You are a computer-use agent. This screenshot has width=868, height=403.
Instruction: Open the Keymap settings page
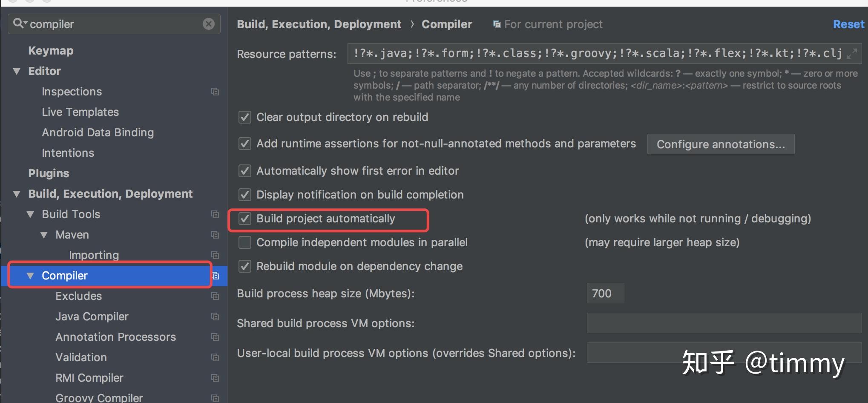(x=51, y=50)
